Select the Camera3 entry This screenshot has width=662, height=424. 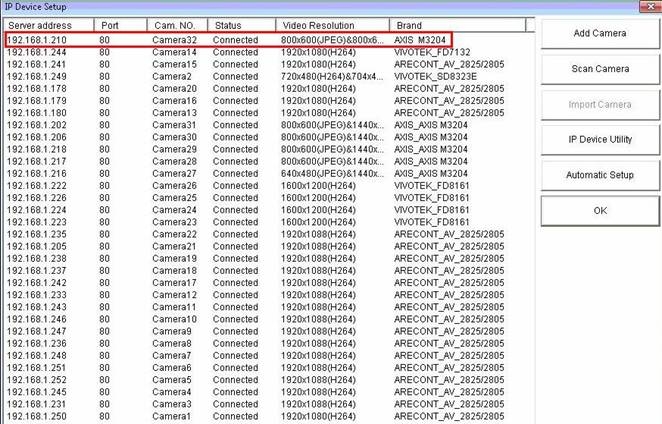[x=172, y=405]
